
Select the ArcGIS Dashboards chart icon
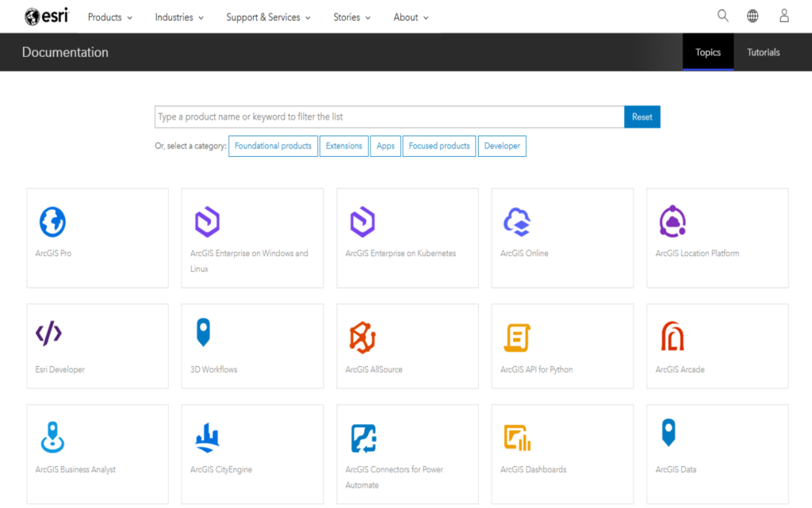pos(517,437)
